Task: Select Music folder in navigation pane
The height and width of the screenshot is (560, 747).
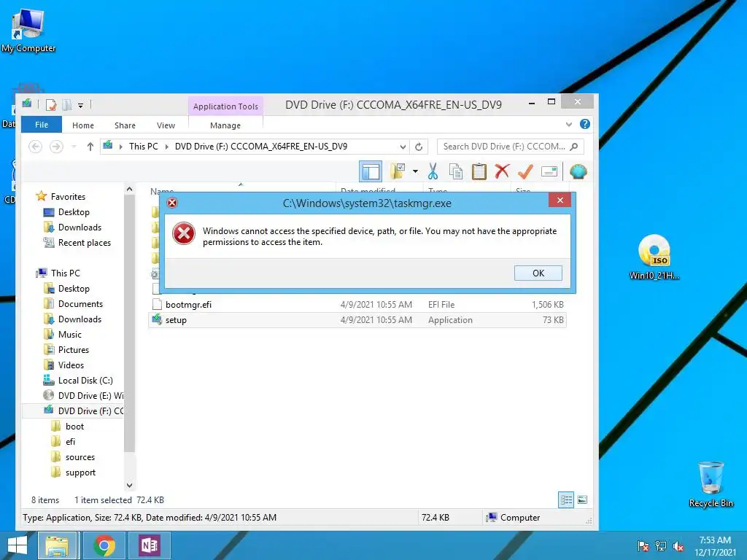Action: pos(69,334)
